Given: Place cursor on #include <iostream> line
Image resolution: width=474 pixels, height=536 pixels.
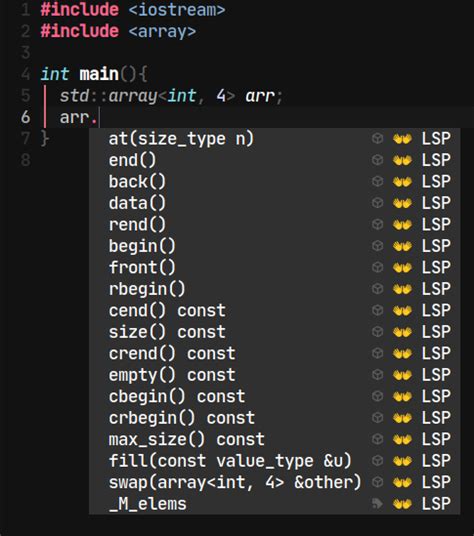Looking at the screenshot, I should coord(133,10).
